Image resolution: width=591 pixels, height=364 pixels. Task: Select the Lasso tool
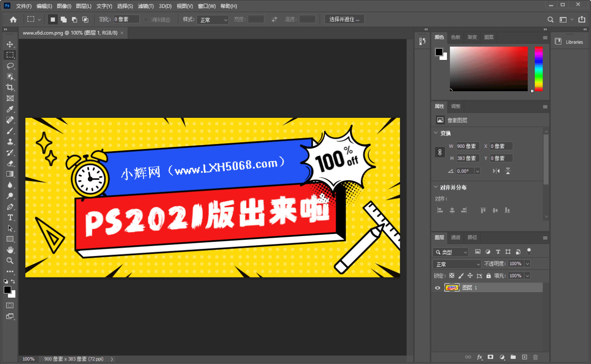click(x=10, y=66)
